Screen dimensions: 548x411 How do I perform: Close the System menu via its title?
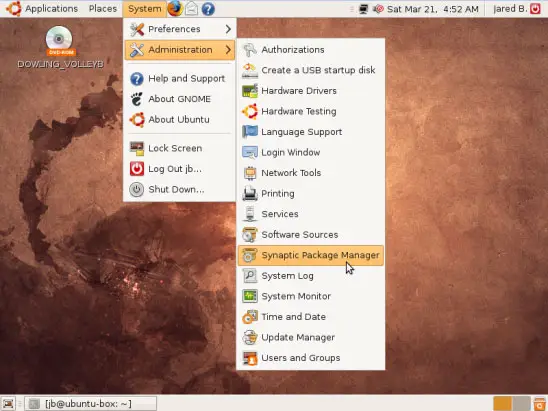145,9
